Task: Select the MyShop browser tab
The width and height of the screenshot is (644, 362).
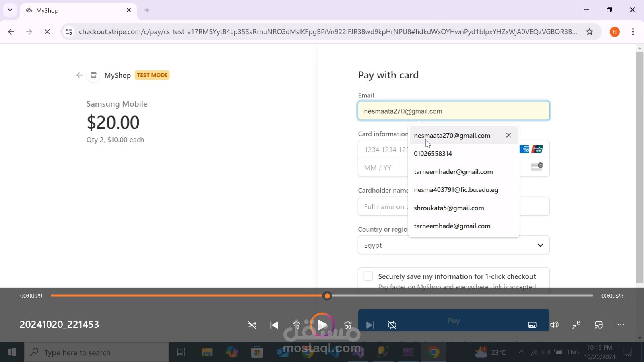Action: [x=78, y=10]
